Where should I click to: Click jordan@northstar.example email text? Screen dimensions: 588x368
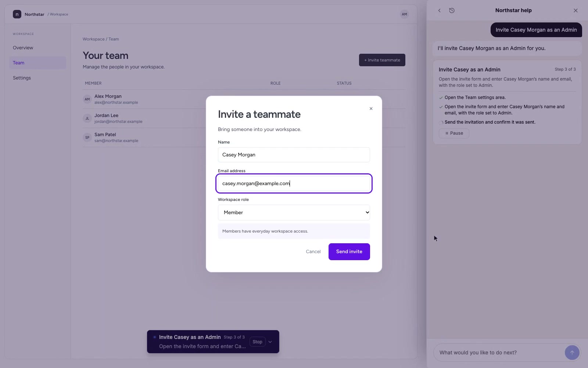(118, 122)
